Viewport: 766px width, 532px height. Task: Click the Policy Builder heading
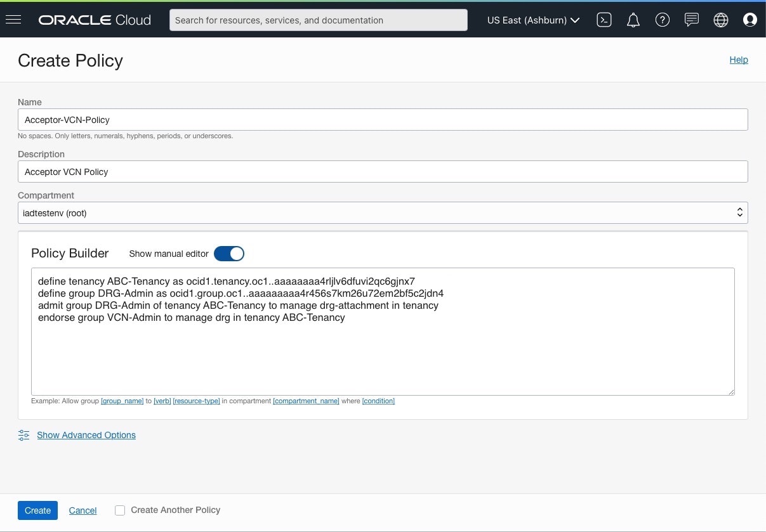tap(70, 253)
